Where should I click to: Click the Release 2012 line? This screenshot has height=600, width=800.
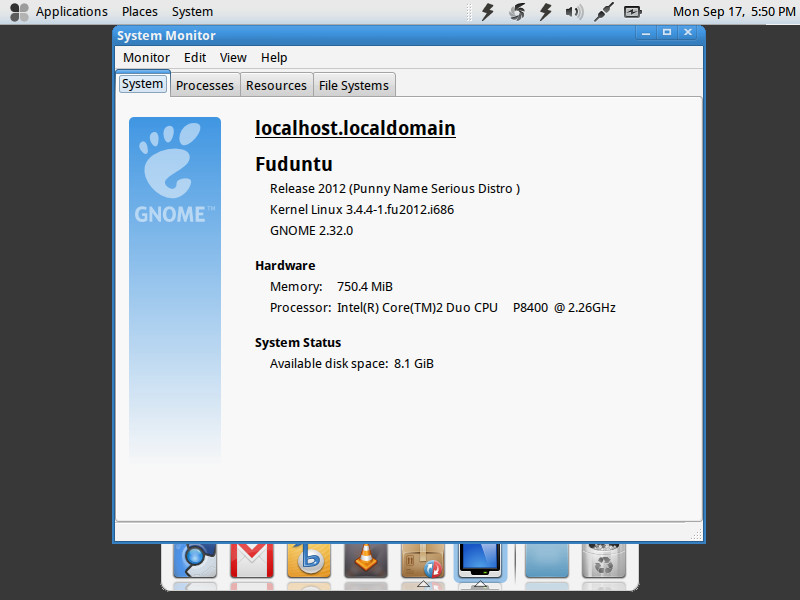coord(395,189)
